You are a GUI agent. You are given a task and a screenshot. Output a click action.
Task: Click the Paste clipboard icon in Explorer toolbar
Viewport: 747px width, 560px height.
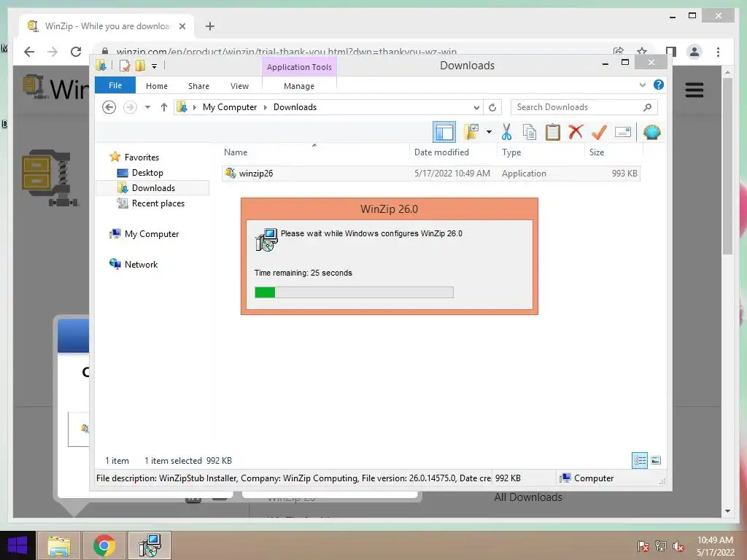tap(553, 132)
